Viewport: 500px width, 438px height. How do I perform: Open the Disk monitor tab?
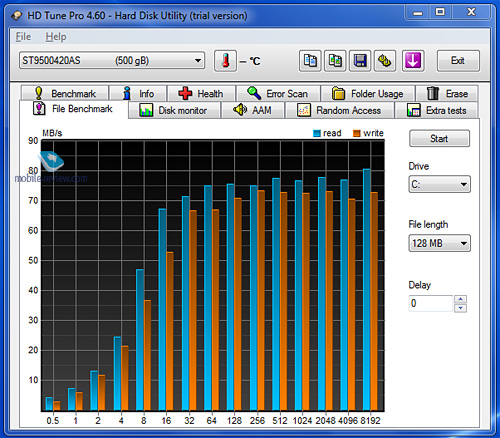[x=174, y=110]
